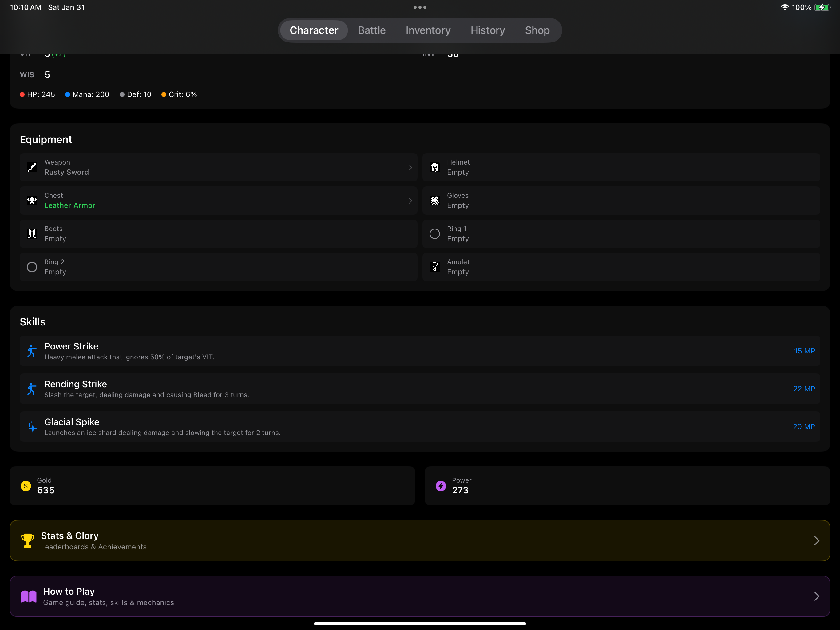Tap the Ring 2 circle icon
The height and width of the screenshot is (630, 840).
tap(32, 267)
